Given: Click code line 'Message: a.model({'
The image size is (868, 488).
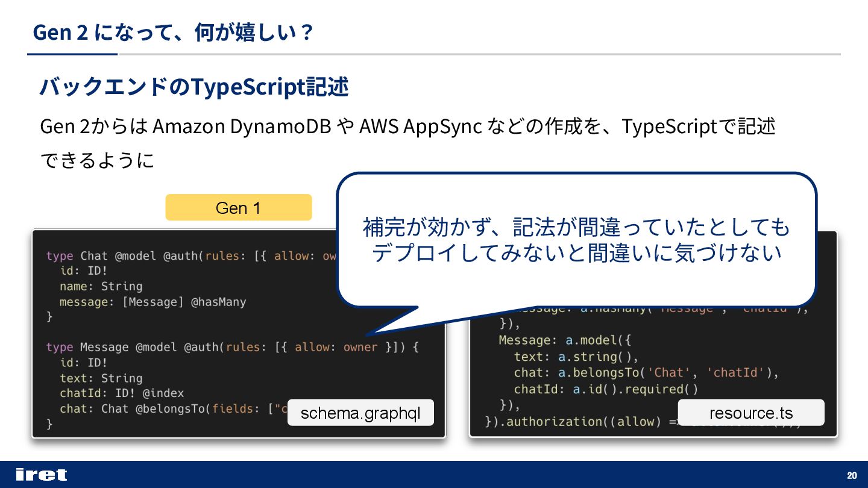Looking at the screenshot, I should point(565,340).
